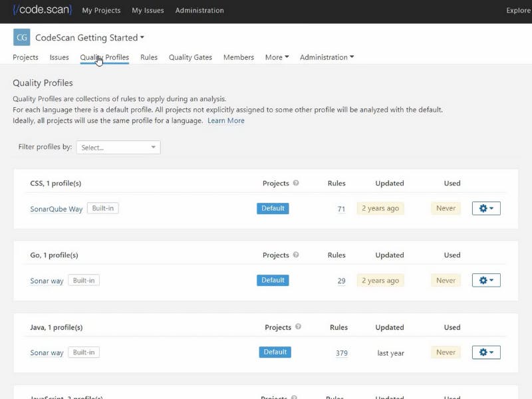
Task: Go to the Quality Gates tab
Action: [190, 57]
